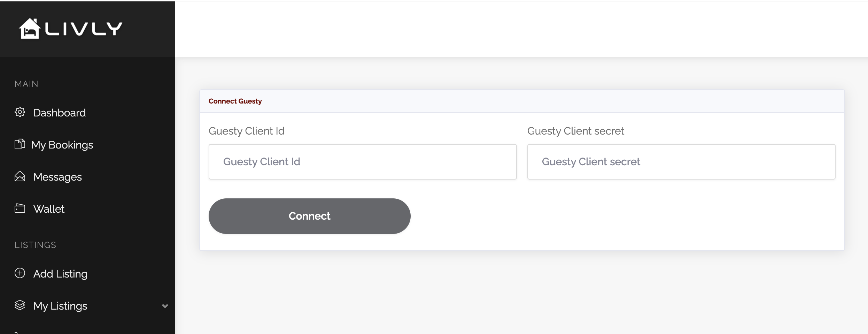
Task: Open Add Listing page
Action: (x=60, y=274)
